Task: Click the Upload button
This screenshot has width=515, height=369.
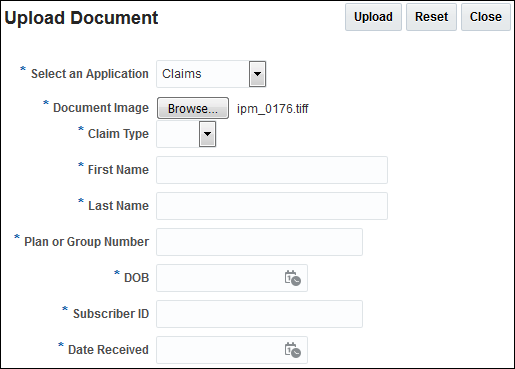Action: click(x=373, y=17)
